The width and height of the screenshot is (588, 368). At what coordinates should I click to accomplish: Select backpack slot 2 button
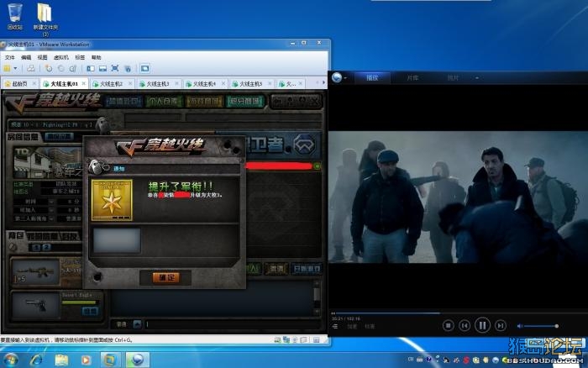(x=45, y=248)
